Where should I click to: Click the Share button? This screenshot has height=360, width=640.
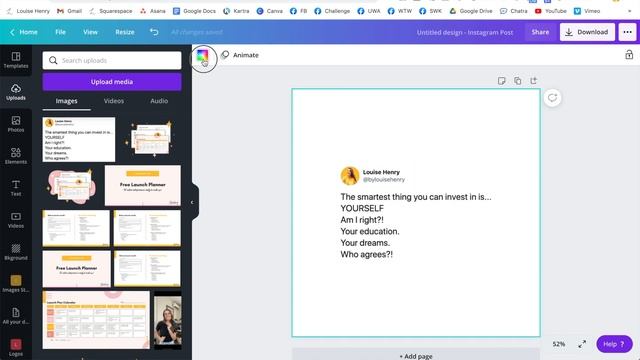540,32
